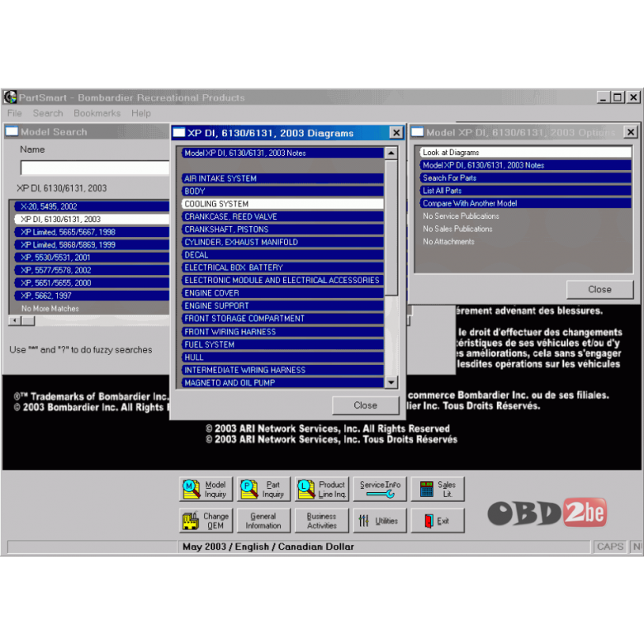Select Search For Parts option
This screenshot has height=644, width=644.
[x=525, y=178]
